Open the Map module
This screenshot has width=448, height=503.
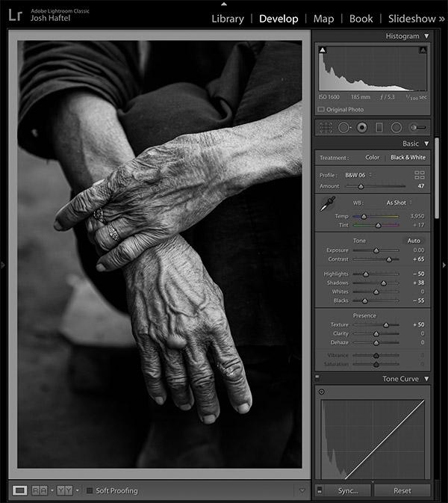(x=323, y=19)
